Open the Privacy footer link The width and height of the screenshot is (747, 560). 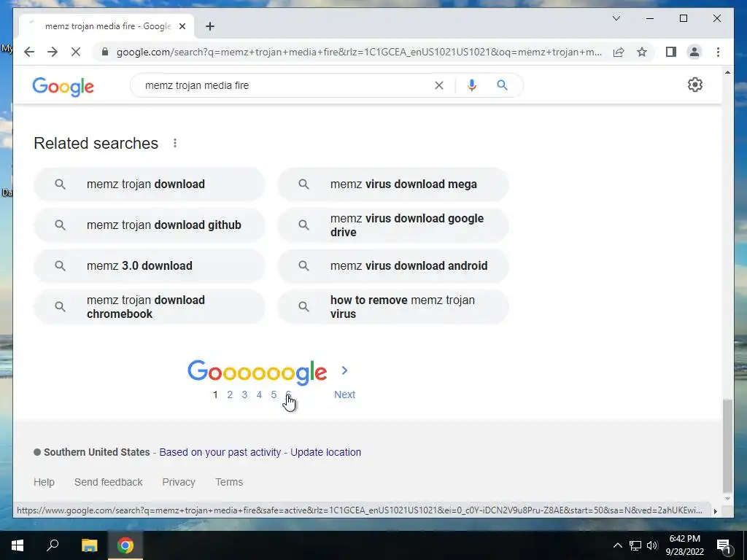179,483
